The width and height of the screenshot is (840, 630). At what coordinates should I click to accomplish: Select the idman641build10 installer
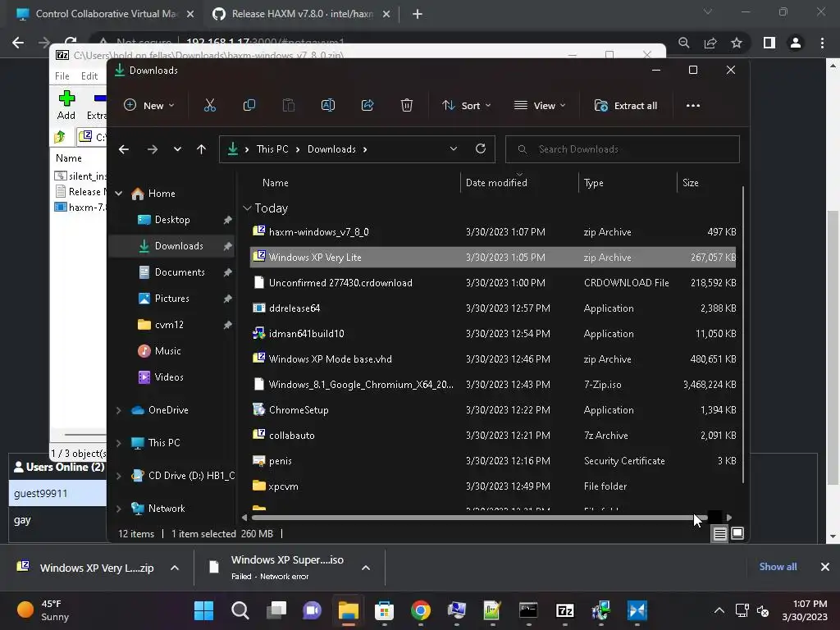tap(493, 334)
